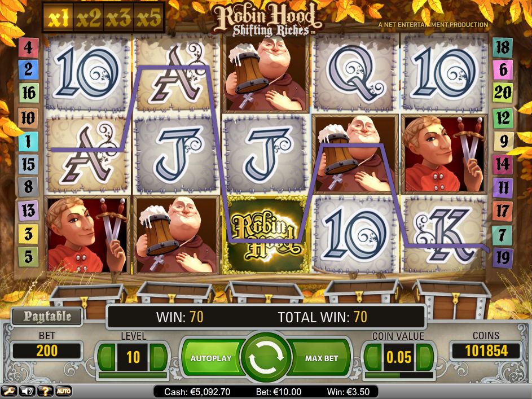Click the level slider bar below the level value
This screenshot has height=399, width=532.
click(133, 375)
